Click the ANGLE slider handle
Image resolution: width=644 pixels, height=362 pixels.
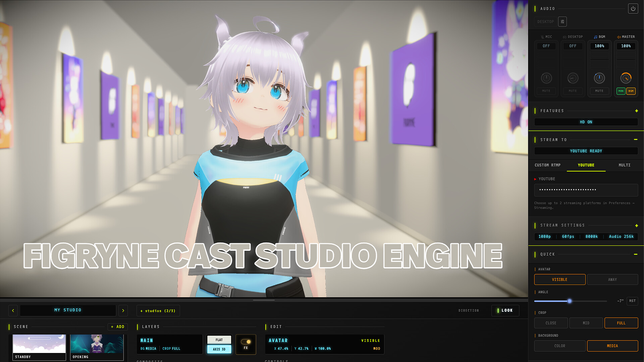(570, 301)
